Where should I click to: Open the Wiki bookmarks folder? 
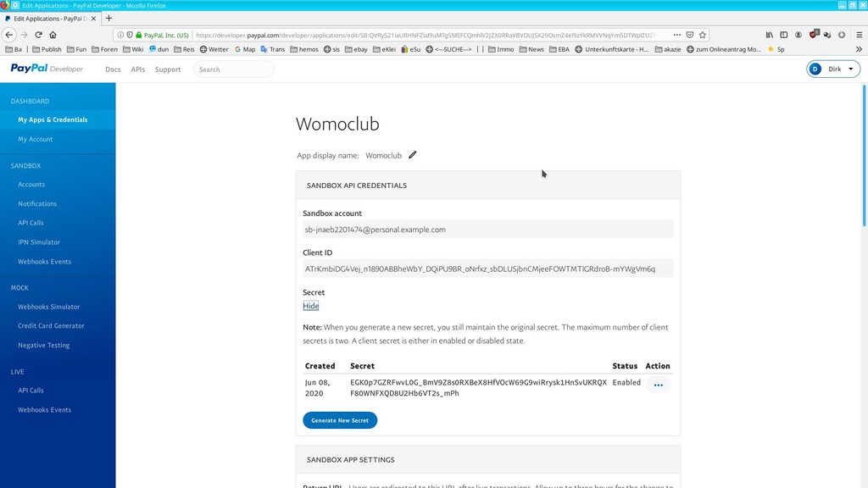[x=133, y=49]
